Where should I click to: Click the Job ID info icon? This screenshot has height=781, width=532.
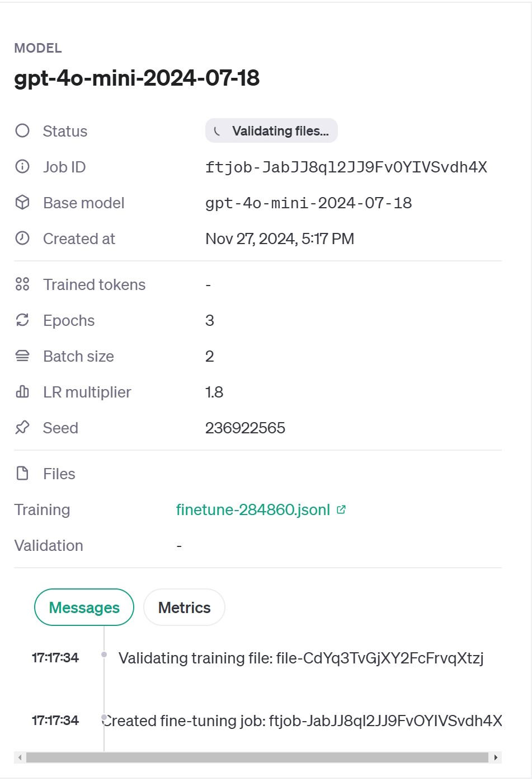[22, 166]
